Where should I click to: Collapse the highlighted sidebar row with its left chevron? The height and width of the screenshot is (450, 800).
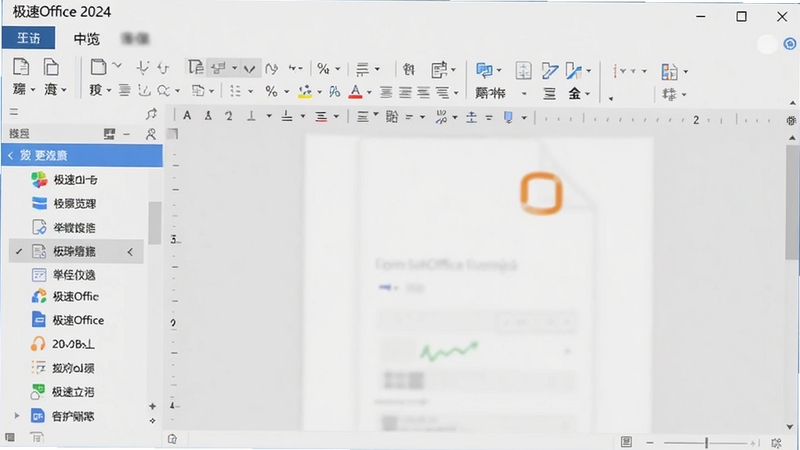tap(131, 252)
